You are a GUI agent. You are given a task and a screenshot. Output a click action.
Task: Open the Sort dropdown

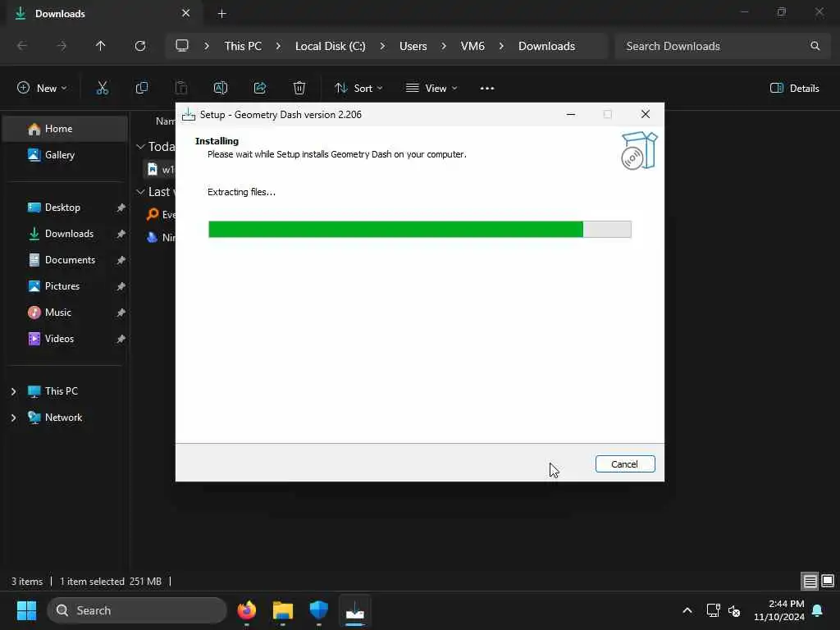click(358, 89)
